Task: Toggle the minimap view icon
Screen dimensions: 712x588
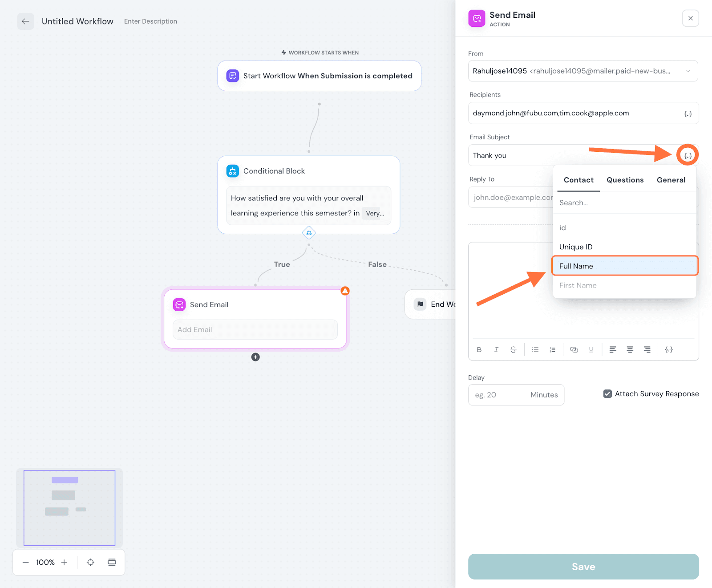Action: (x=112, y=562)
